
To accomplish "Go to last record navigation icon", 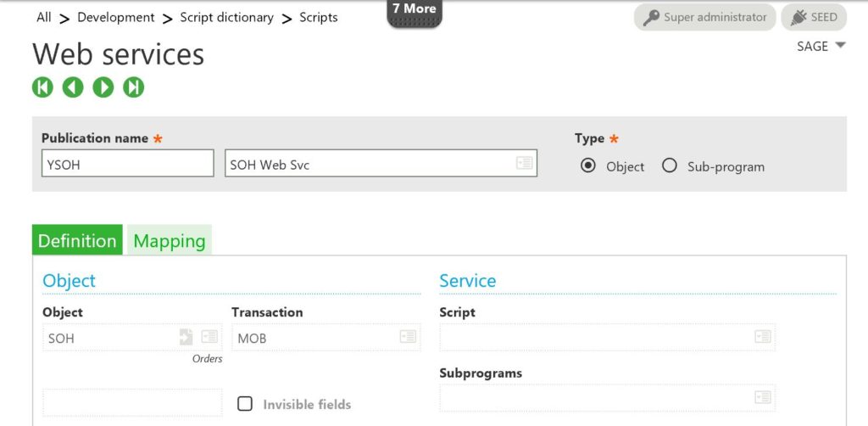I will click(134, 87).
